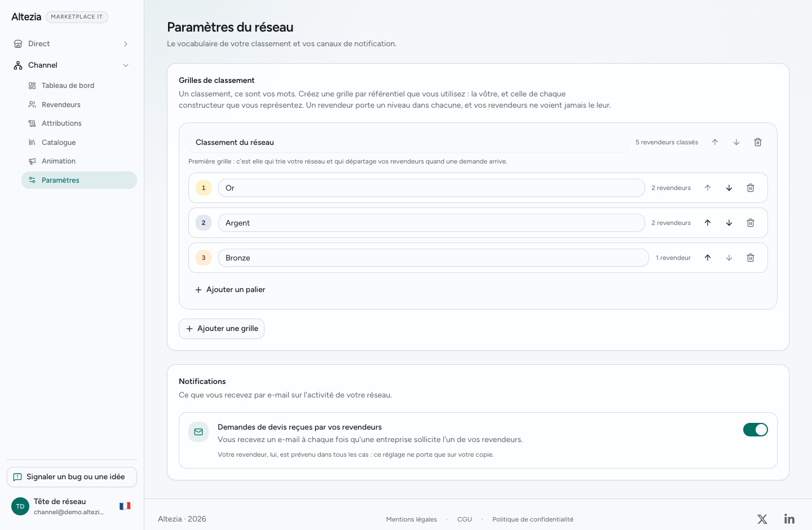Open the LinkedIn icon in the footer
Image resolution: width=812 pixels, height=530 pixels.
(x=789, y=519)
